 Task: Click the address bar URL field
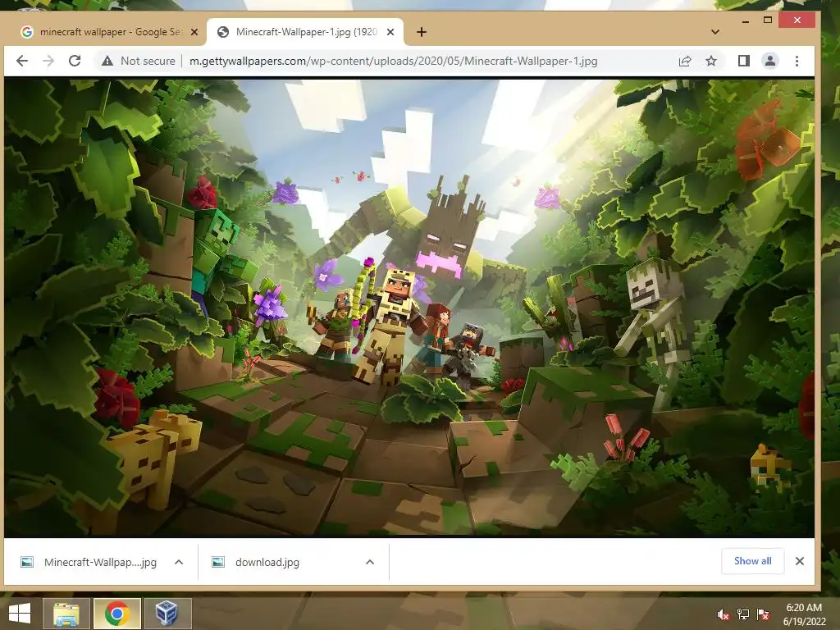[393, 61]
